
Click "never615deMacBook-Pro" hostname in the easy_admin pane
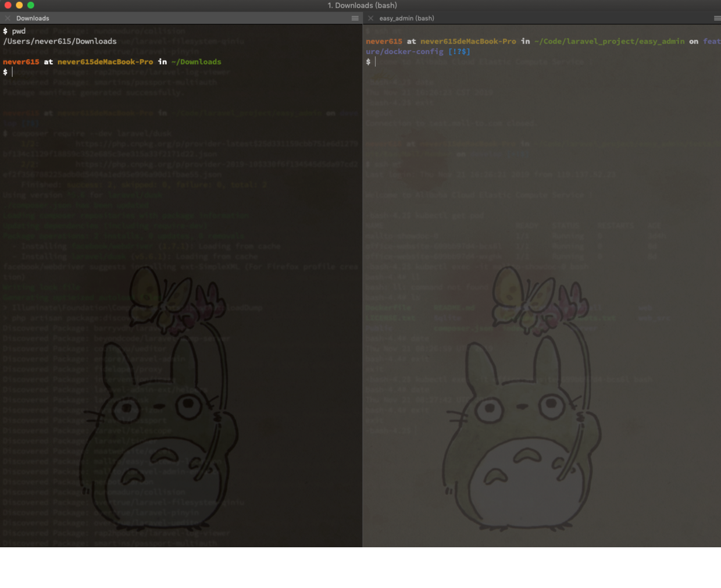point(468,41)
